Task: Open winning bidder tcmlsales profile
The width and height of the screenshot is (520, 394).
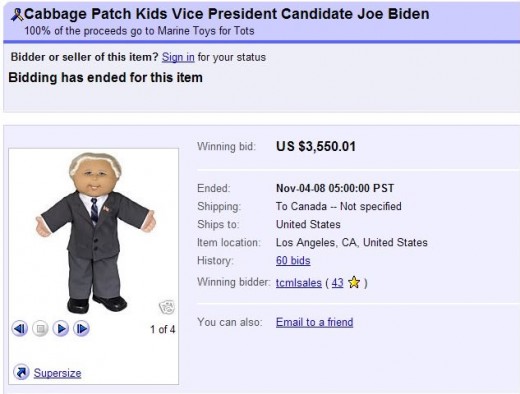Action: point(299,283)
